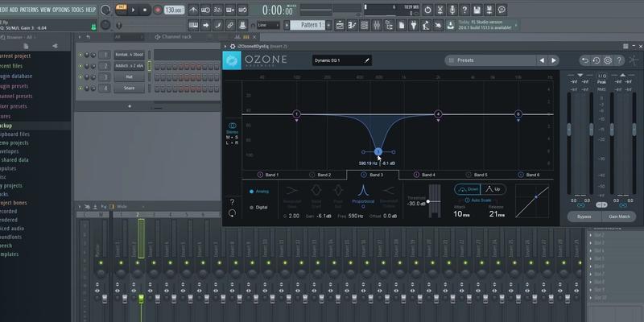Image resolution: width=644 pixels, height=322 pixels.
Task: Click the help question mark toolbar icon
Action: 464,10
